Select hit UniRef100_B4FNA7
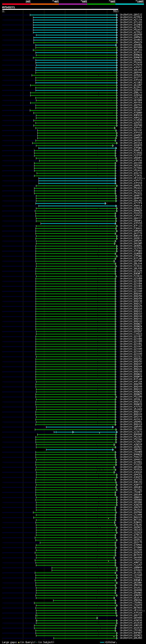This screenshot has height=644, width=146. (x=131, y=633)
